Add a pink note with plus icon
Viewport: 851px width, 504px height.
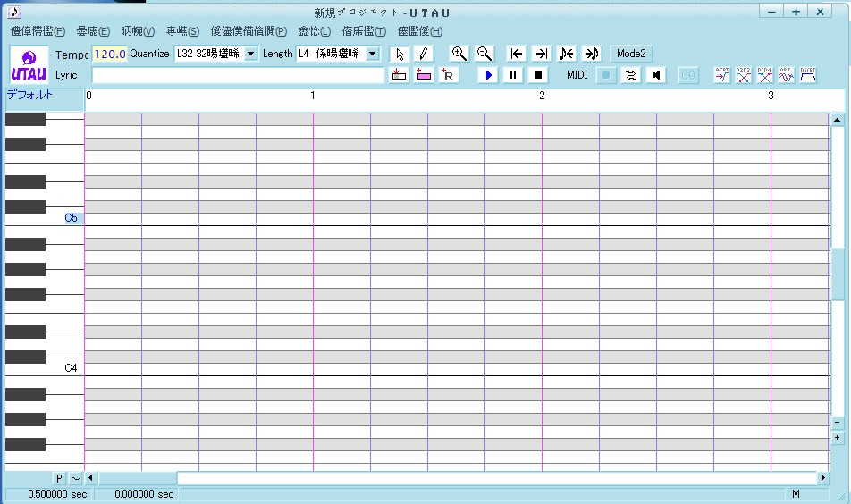pos(424,75)
